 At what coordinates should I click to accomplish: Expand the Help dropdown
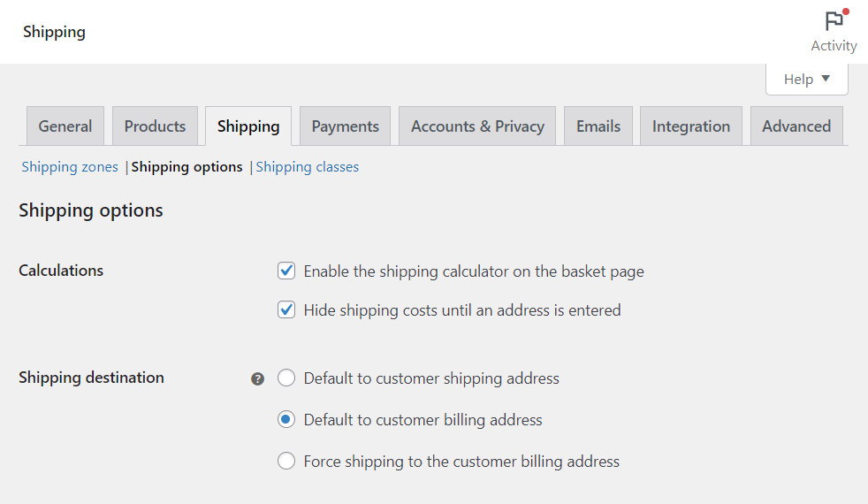[806, 80]
